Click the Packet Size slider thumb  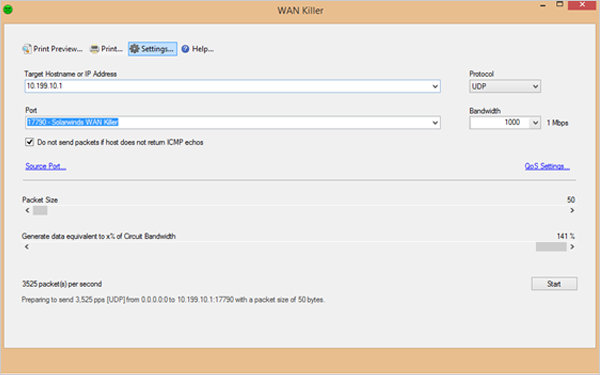[40, 210]
